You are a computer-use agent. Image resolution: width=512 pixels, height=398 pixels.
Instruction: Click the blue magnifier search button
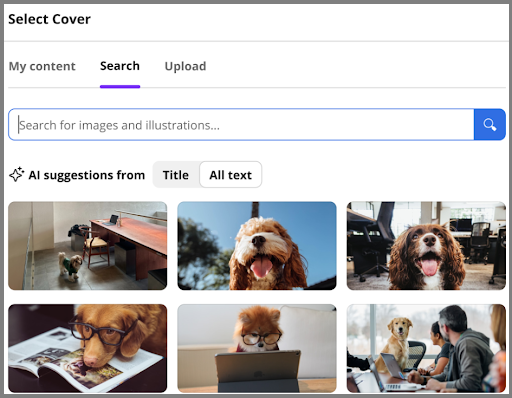point(490,125)
